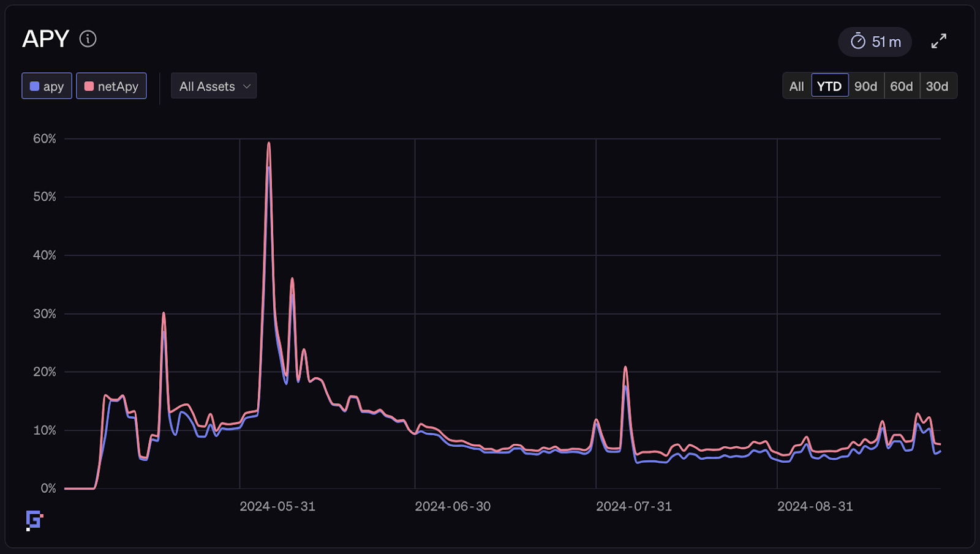
Task: Click the 60% peak on the chart
Action: click(x=268, y=142)
